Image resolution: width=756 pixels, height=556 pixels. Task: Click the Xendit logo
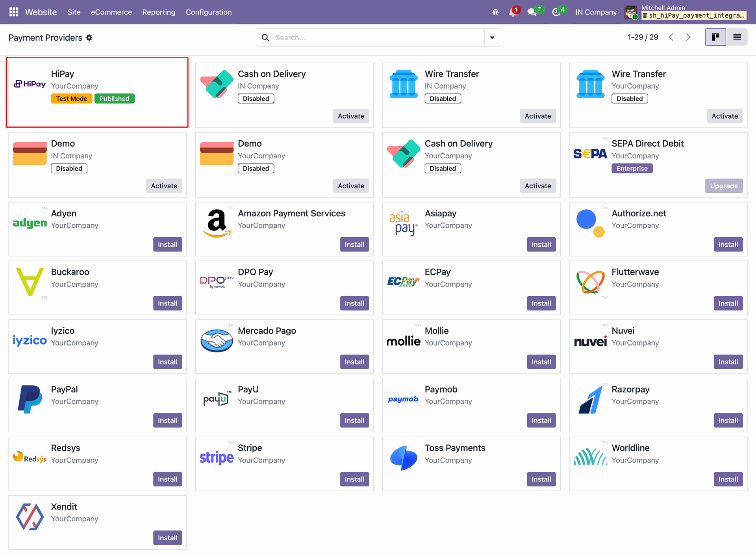pos(30,517)
